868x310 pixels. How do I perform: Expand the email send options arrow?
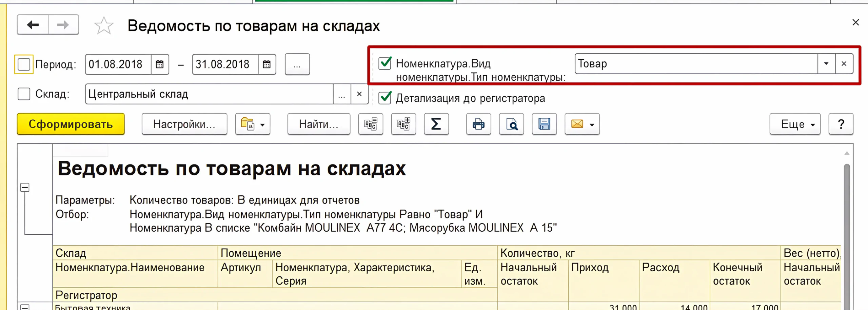pyautogui.click(x=592, y=124)
